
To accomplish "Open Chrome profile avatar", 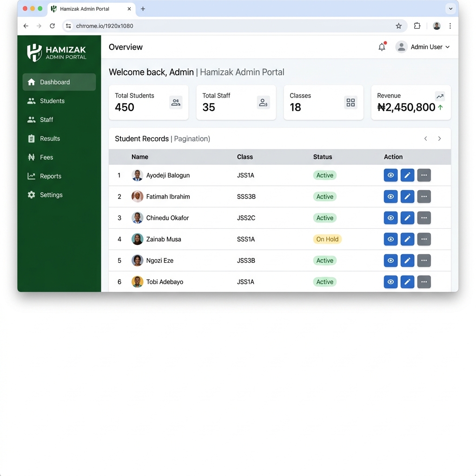I will click(x=436, y=26).
